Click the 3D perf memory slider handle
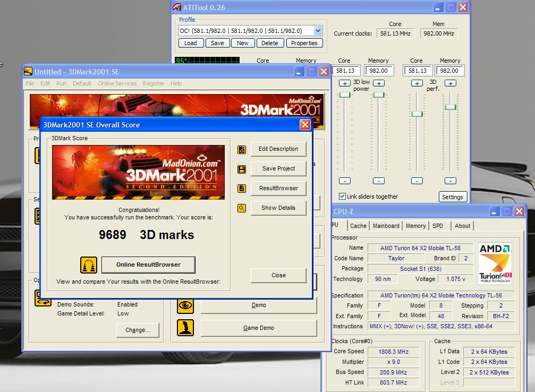Screen dimensions: 535x392 [451, 107]
